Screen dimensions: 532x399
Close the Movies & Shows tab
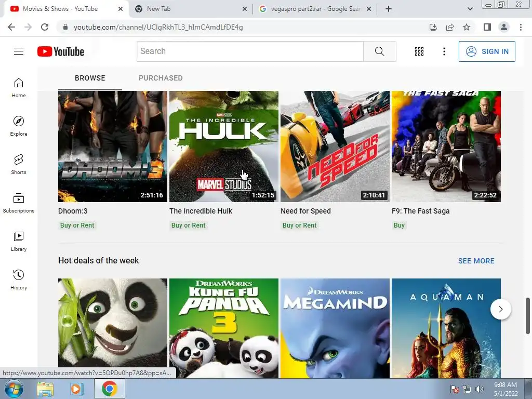point(121,9)
